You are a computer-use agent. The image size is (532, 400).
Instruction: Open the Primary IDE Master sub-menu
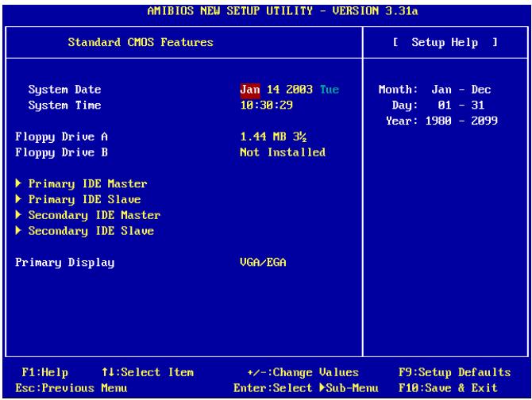[x=87, y=184]
